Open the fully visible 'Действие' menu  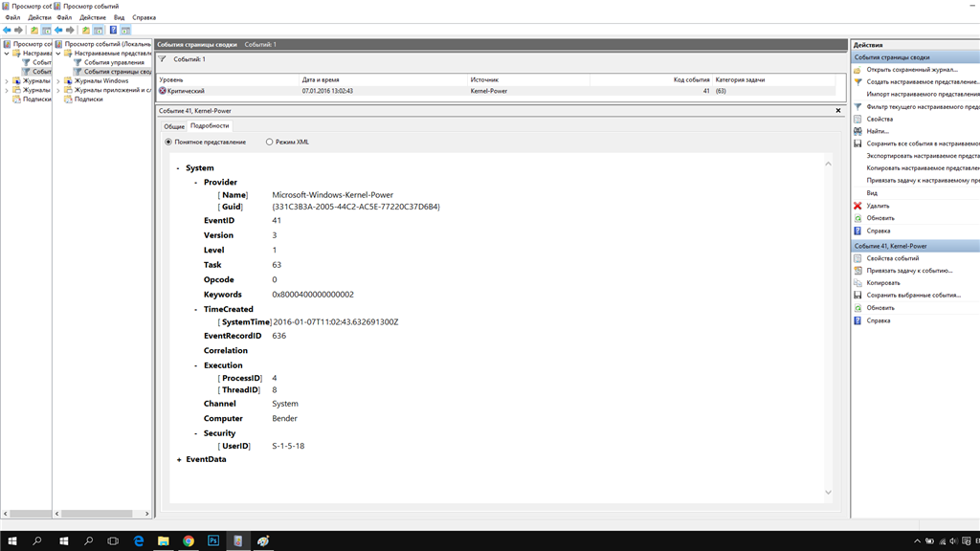(93, 17)
